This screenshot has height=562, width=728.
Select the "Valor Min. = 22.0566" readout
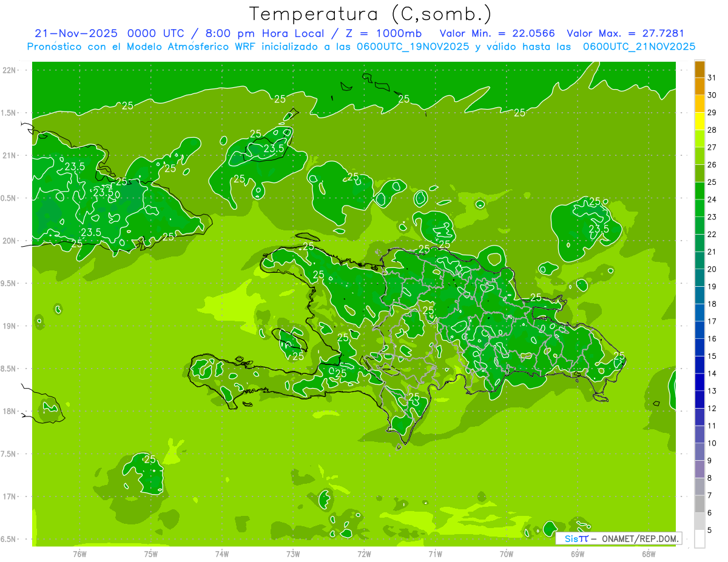pos(497,33)
